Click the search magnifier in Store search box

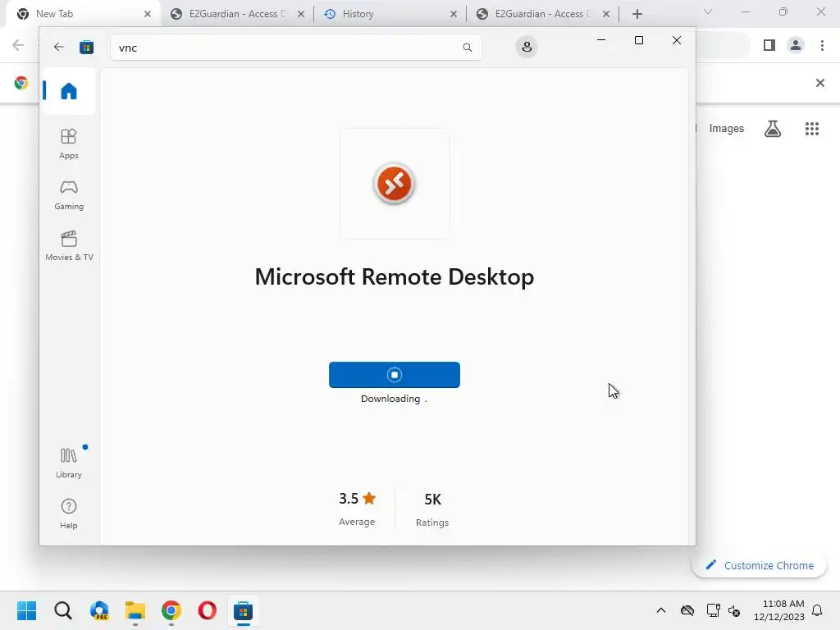pyautogui.click(x=467, y=48)
